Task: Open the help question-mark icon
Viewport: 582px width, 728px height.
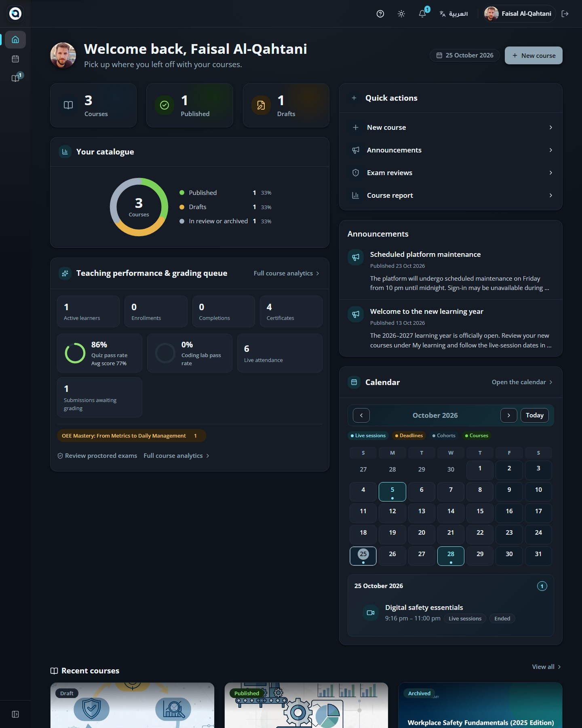Action: click(380, 14)
